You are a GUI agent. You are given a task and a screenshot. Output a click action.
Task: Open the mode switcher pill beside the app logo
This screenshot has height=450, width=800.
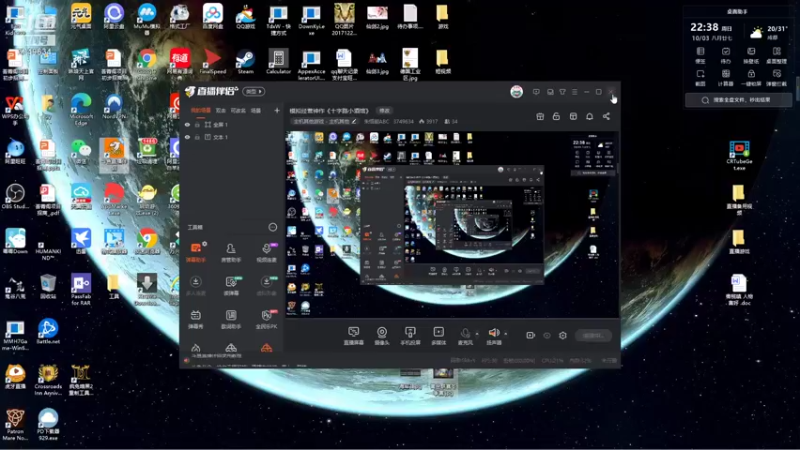point(254,91)
